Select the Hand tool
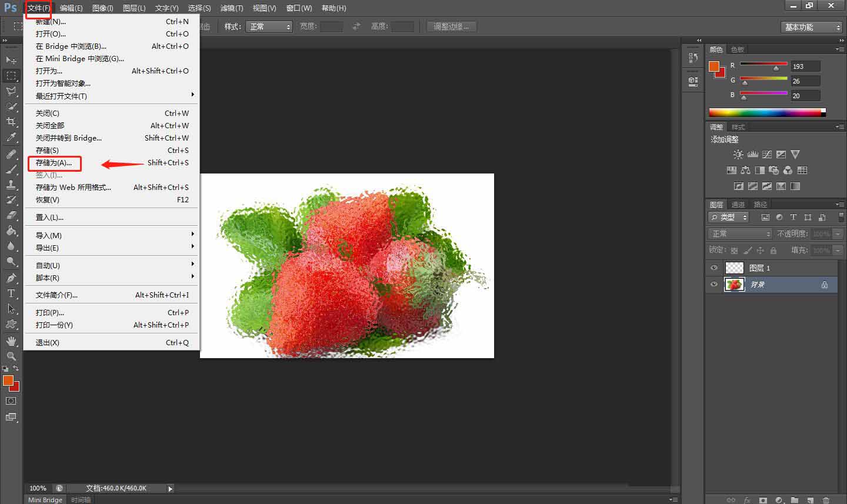847x504 pixels. pyautogui.click(x=11, y=341)
